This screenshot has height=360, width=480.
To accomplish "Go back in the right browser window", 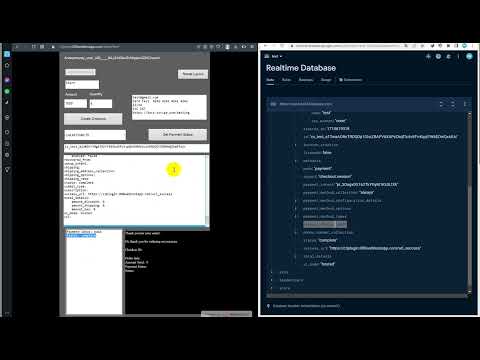I will click(x=266, y=46).
